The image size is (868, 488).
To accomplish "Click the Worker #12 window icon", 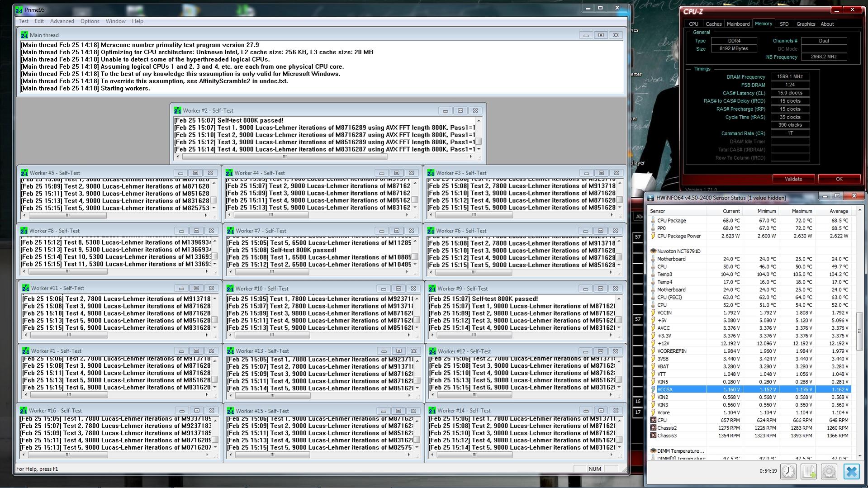I will click(432, 351).
